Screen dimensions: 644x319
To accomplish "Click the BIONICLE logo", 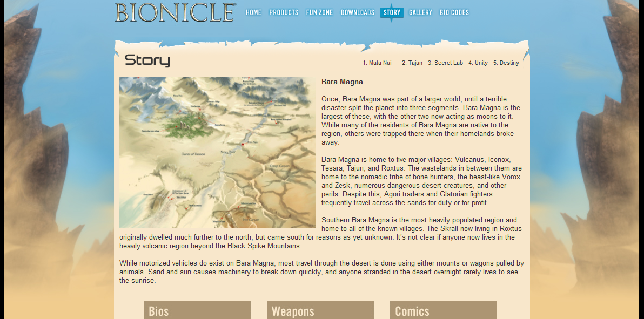I will [175, 12].
